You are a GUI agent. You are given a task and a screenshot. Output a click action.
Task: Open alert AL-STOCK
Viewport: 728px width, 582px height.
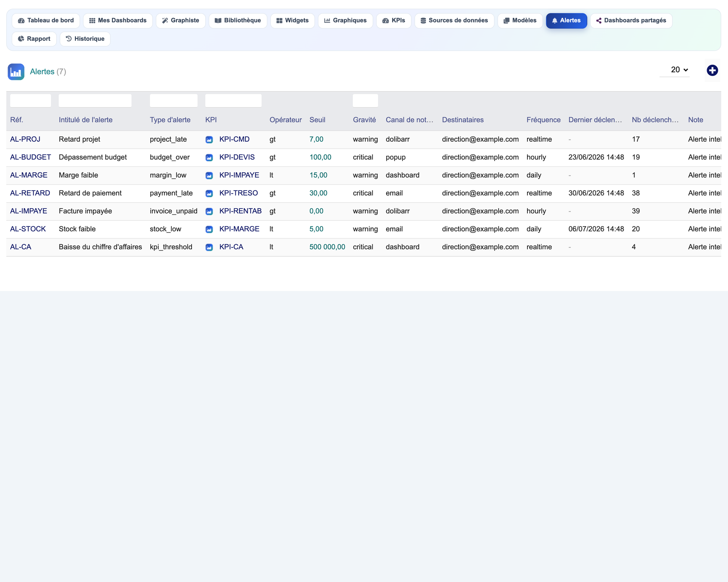click(28, 229)
